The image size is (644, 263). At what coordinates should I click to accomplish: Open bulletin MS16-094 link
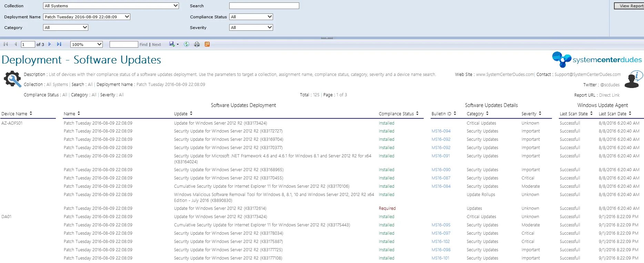click(x=441, y=131)
